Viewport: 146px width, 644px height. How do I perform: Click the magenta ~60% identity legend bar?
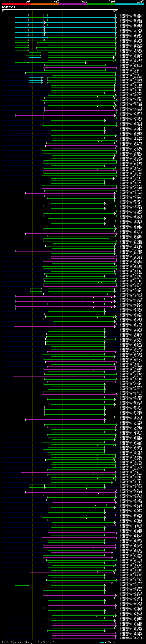click(x=73, y=4)
